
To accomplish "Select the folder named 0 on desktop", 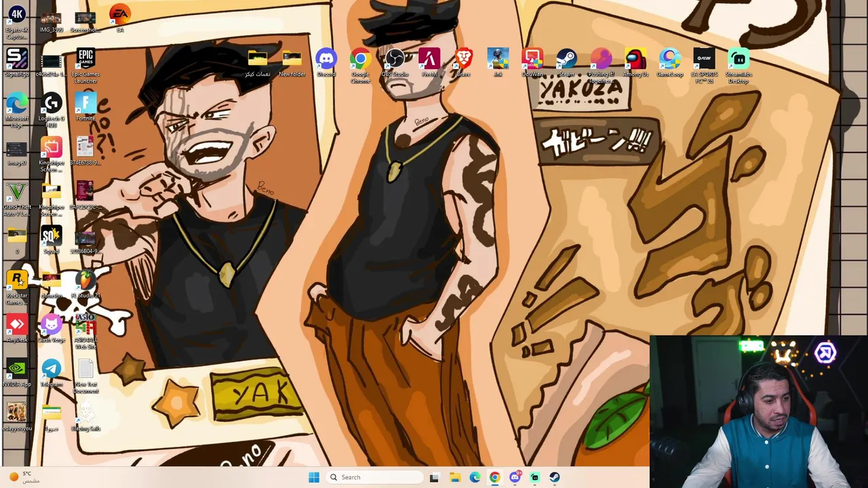I will click(17, 240).
